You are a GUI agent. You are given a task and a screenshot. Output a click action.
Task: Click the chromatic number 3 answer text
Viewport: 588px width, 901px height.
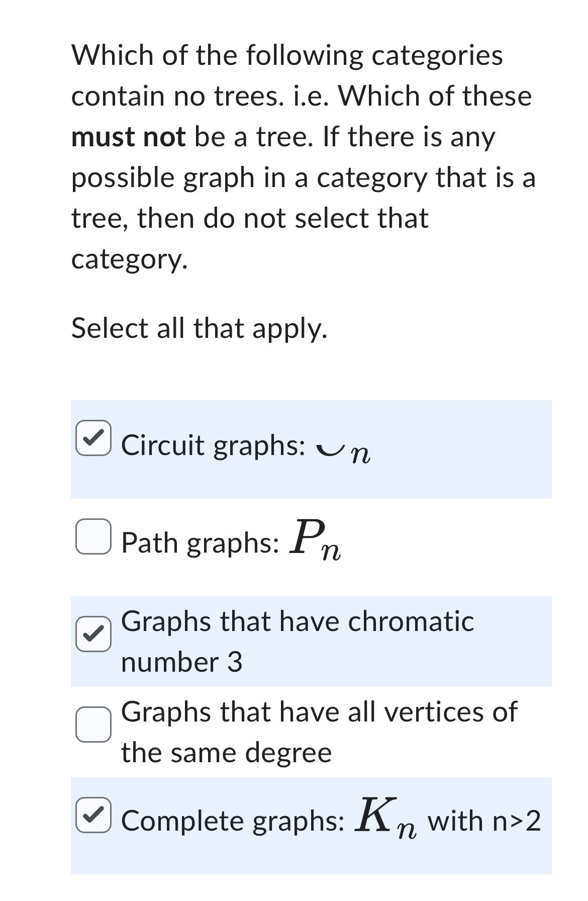coord(297,641)
